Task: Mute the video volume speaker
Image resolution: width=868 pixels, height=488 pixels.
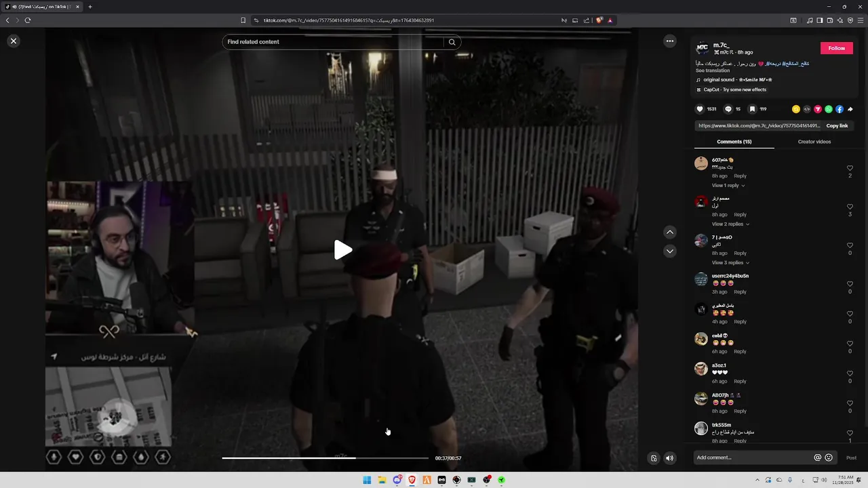Action: tap(669, 458)
